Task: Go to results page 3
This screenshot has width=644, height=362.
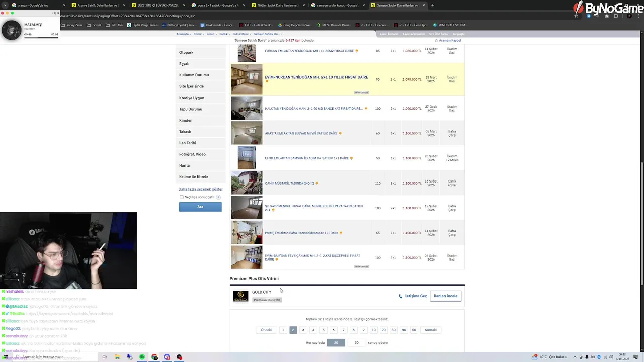Action: point(303,330)
